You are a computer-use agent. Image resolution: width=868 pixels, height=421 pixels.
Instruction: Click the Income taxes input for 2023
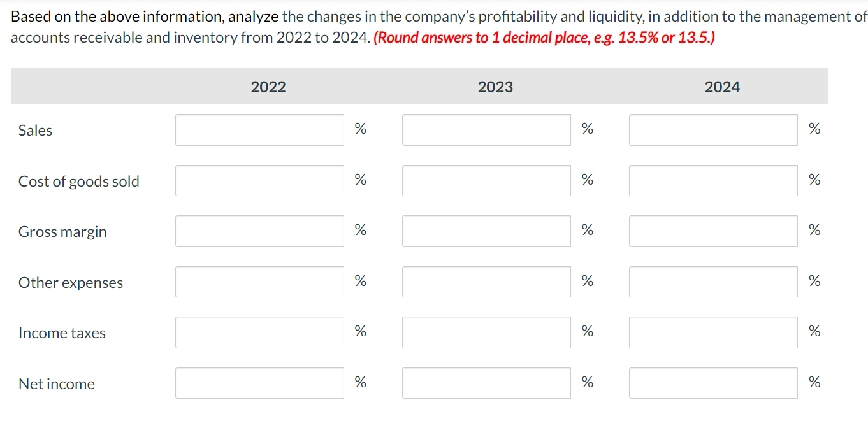point(486,332)
